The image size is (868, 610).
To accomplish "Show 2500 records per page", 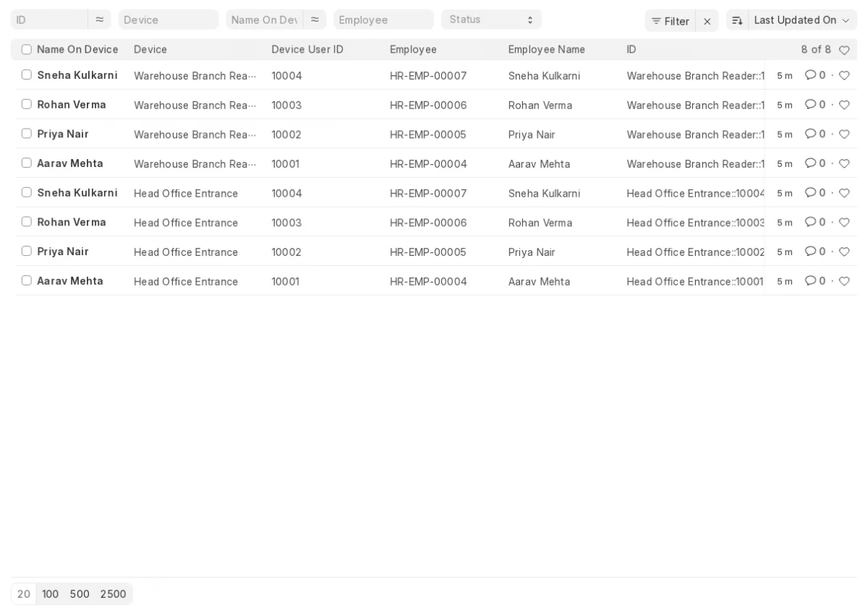I will pyautogui.click(x=113, y=594).
